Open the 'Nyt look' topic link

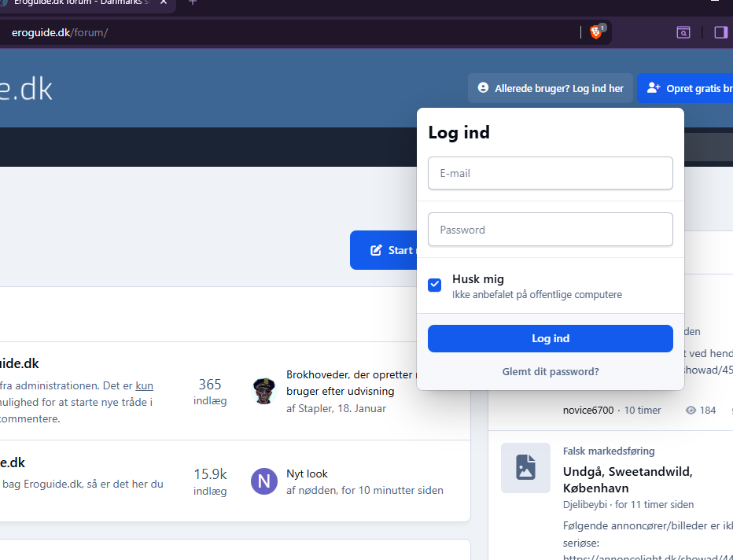pyautogui.click(x=307, y=473)
